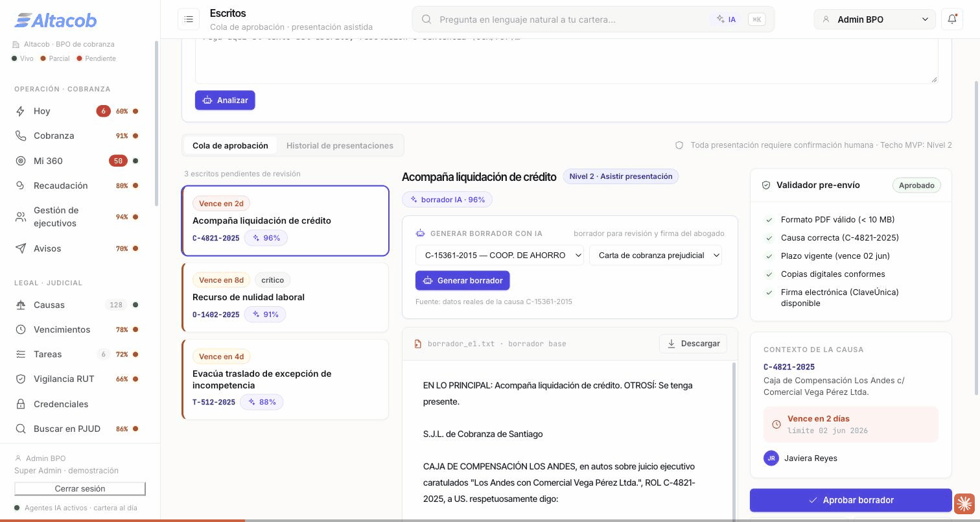Open the orange assistant widget icon

(x=964, y=503)
